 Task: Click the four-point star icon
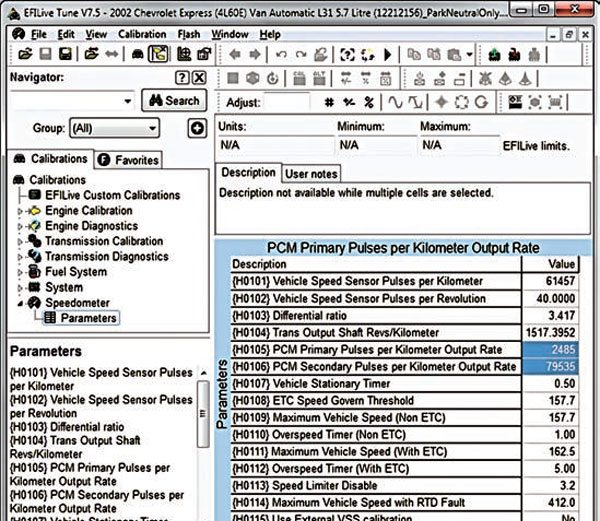(x=442, y=103)
